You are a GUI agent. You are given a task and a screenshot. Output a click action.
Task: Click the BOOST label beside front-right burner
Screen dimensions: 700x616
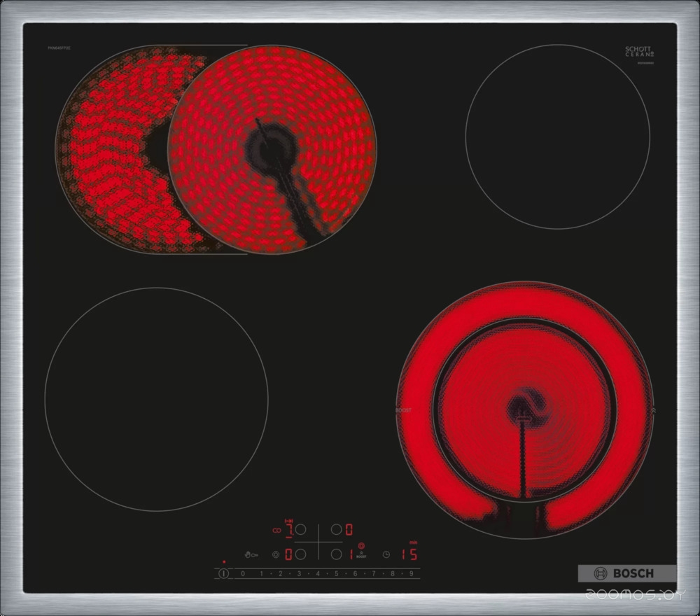coord(403,410)
